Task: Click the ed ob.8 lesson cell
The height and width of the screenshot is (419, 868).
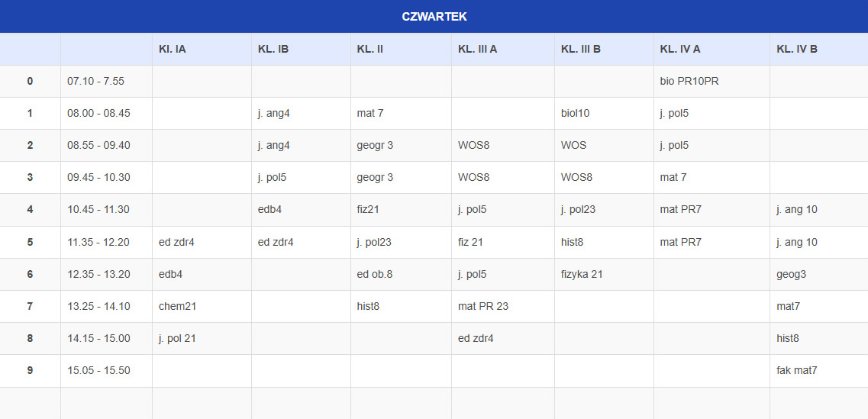Action: (x=374, y=274)
